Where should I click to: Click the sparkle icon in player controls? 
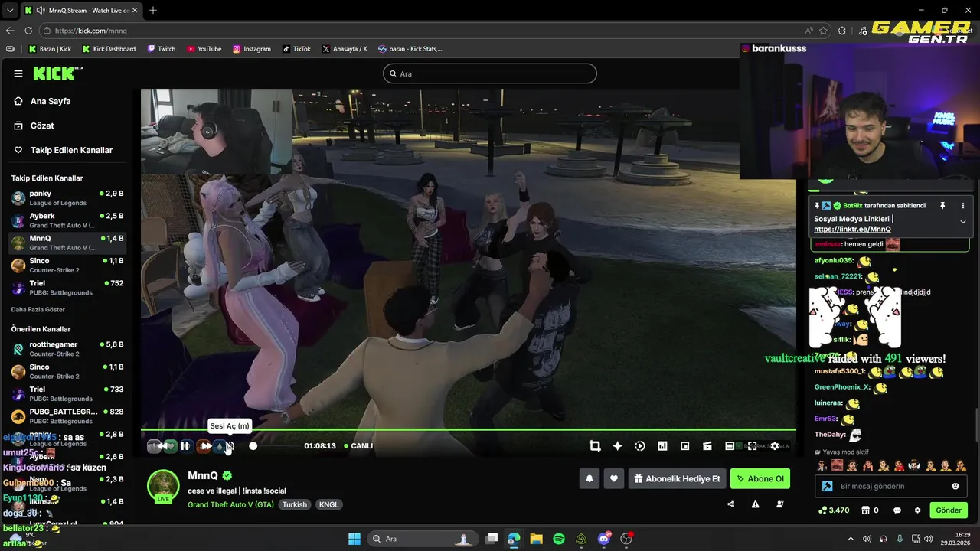pos(617,446)
